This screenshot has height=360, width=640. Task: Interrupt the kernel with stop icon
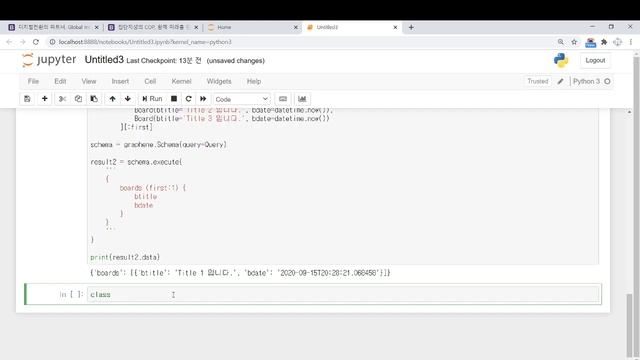pyautogui.click(x=174, y=99)
